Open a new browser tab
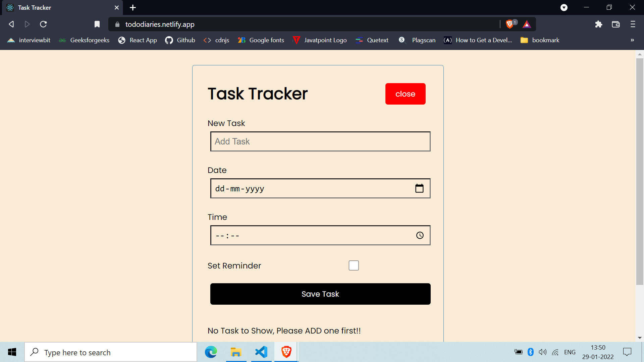Screen dimensions: 644x362 click(x=133, y=7)
